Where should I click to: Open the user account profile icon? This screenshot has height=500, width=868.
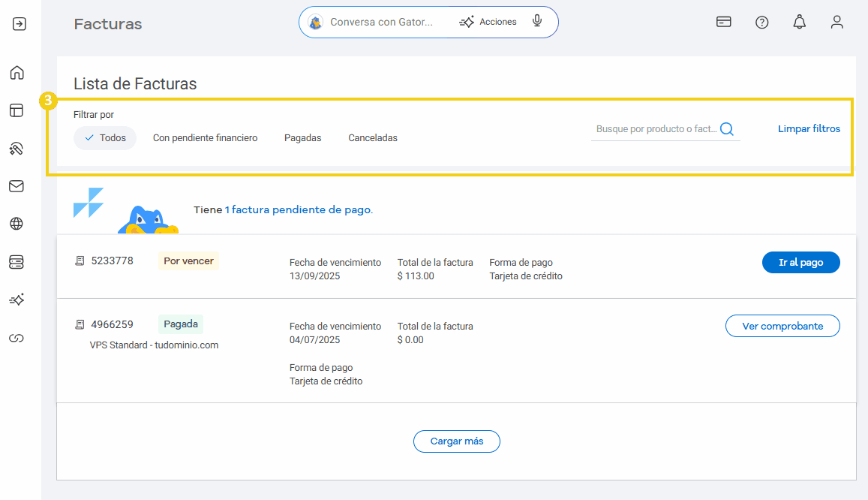pyautogui.click(x=837, y=23)
